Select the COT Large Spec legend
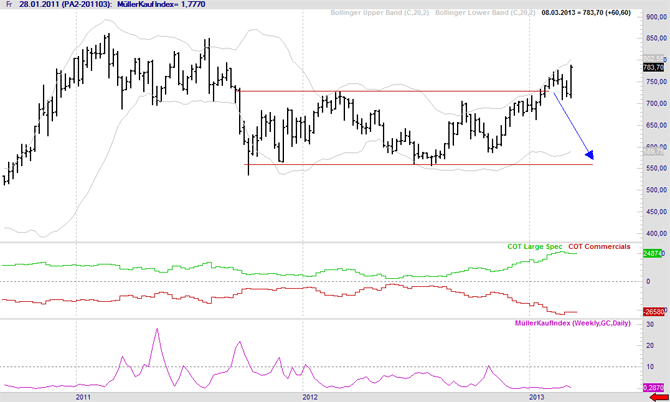Viewport: 670px width, 402px height. coord(535,245)
